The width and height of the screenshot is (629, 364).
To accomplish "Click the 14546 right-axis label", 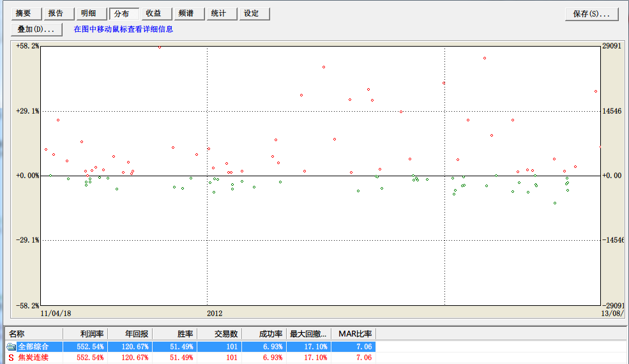I will tap(612, 111).
